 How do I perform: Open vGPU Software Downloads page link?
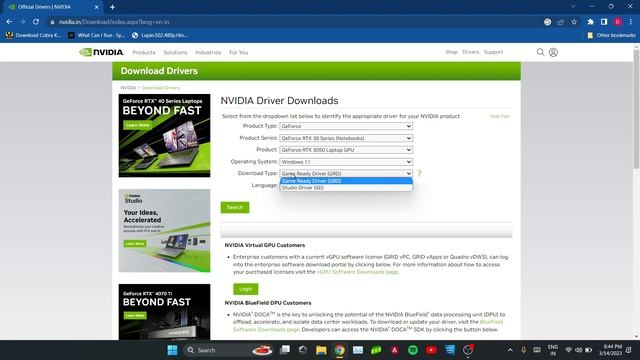pyautogui.click(x=357, y=272)
